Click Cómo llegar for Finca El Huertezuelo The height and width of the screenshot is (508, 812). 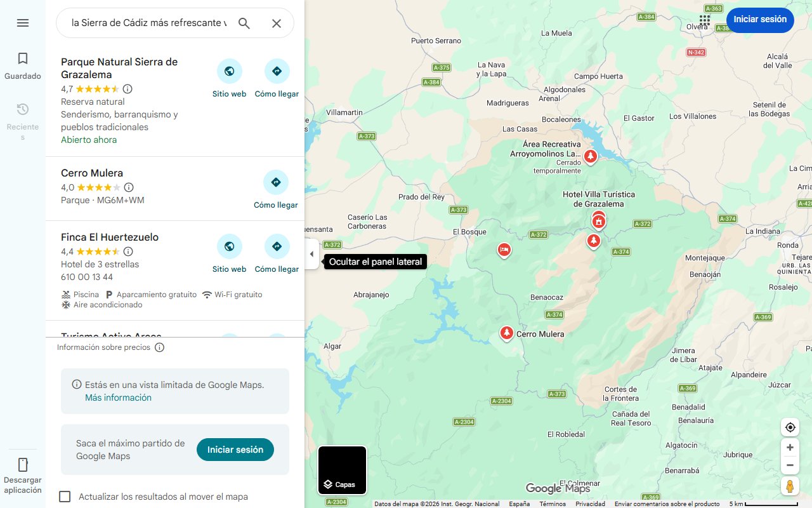point(277,254)
